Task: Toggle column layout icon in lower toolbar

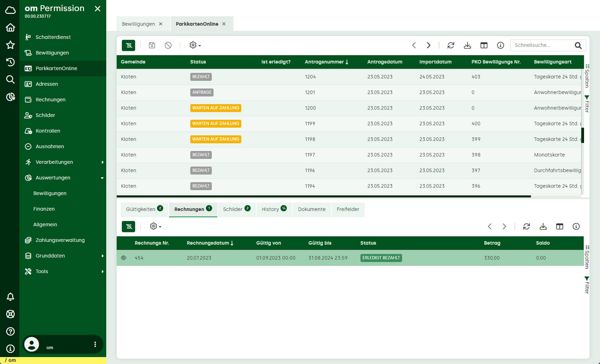Action: 559,226
